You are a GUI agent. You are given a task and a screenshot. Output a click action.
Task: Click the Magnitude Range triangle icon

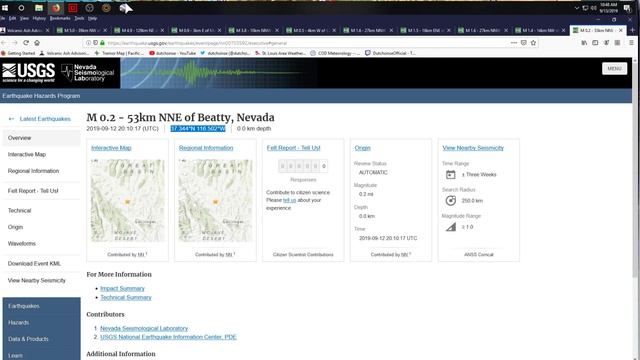pos(451,227)
